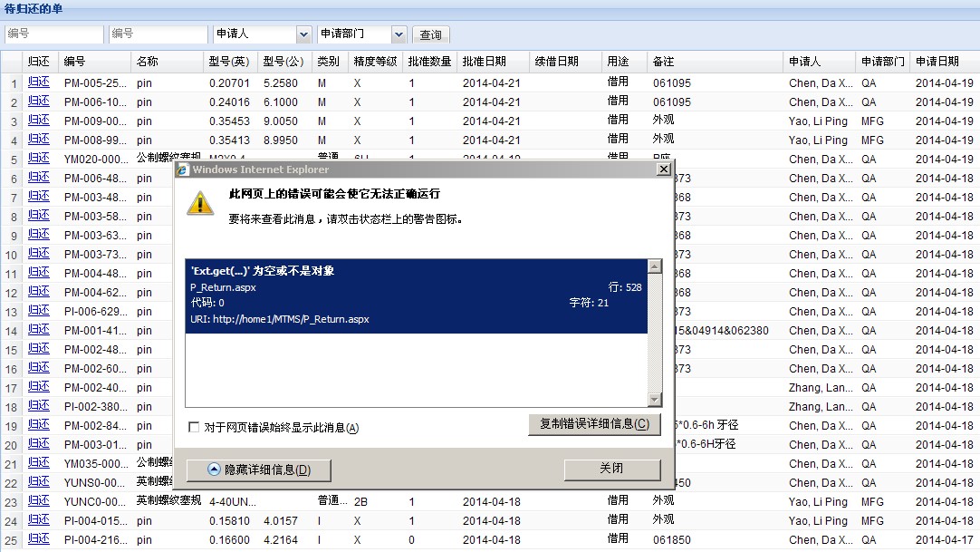Click the 6.1000 value in row 2
The width and height of the screenshot is (980, 552).
(281, 102)
